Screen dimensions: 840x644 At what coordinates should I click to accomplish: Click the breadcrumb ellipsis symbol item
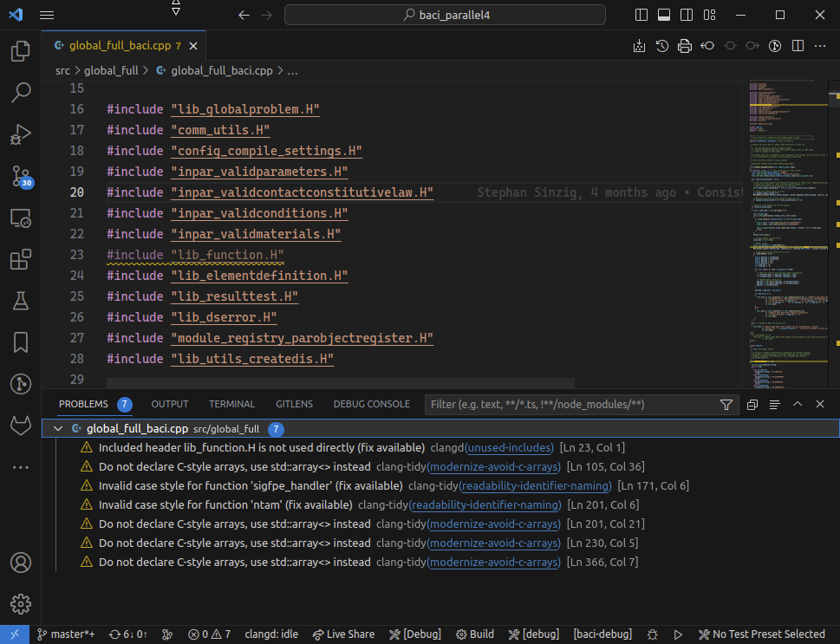tap(292, 71)
